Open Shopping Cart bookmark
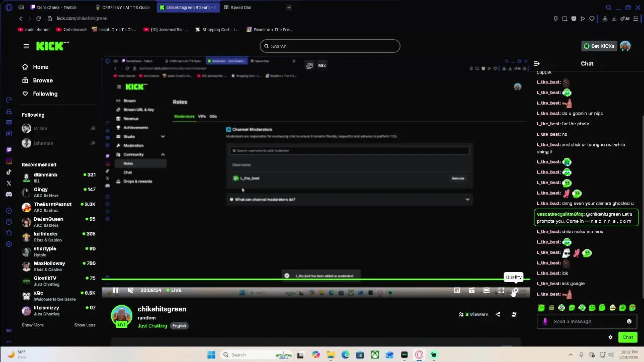Viewport: 644px width, 362px height. [217, 30]
